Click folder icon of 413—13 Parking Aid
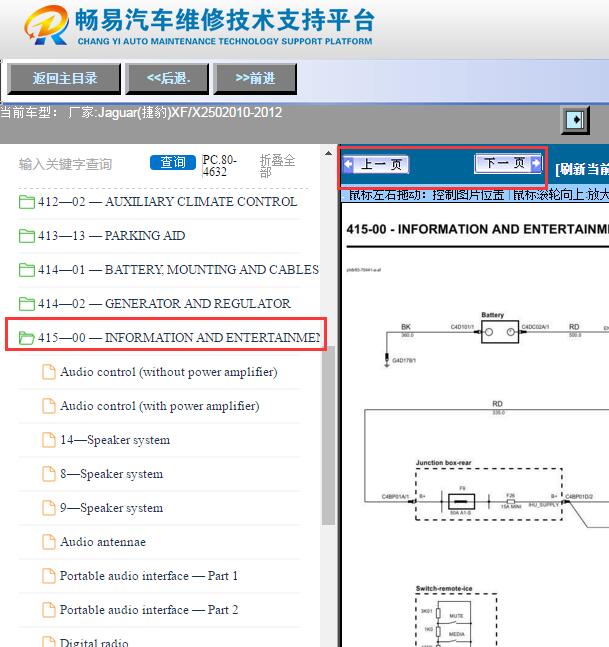The image size is (609, 647). 27,236
